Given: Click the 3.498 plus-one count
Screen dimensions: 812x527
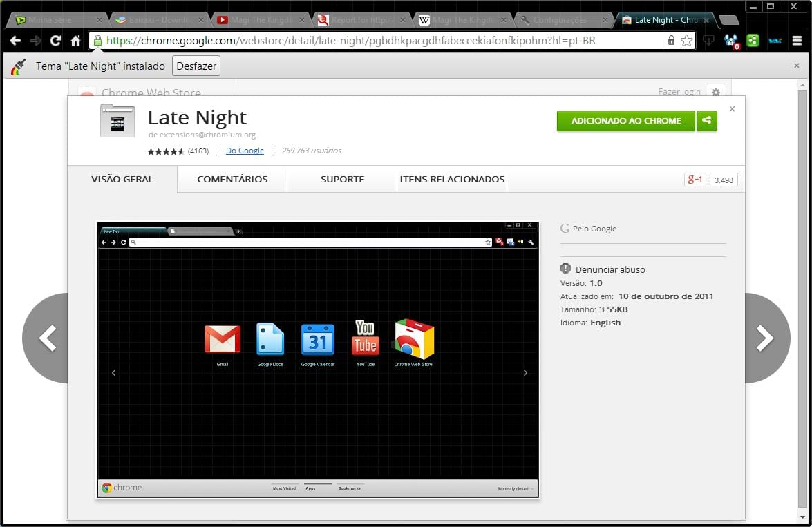Looking at the screenshot, I should pos(724,180).
